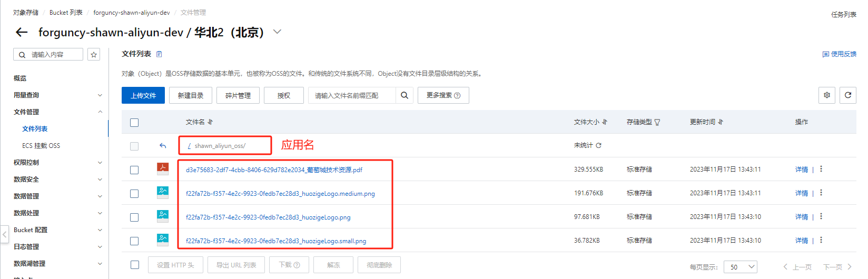This screenshot has width=868, height=279.
Task: Check the box for 葡萄城技术资源.pdf row
Action: tap(134, 170)
